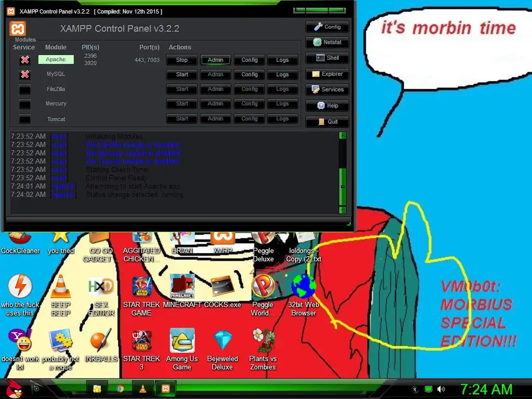This screenshot has height=399, width=532.
Task: Launch the STAR TREK 3 icon
Action: point(141,350)
